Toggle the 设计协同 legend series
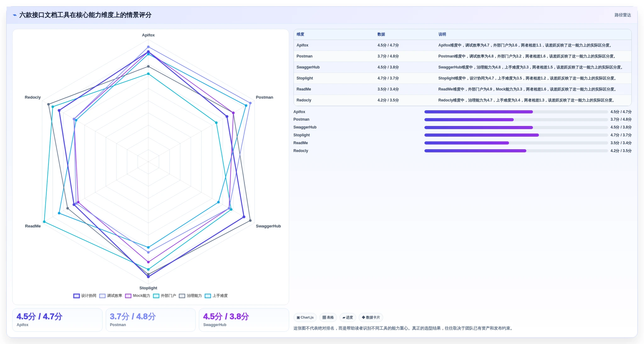 pos(85,296)
